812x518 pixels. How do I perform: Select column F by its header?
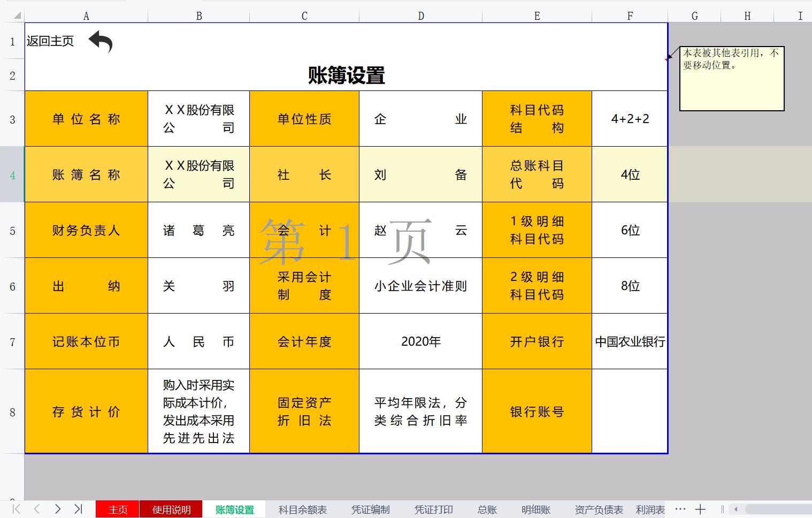[x=630, y=16]
